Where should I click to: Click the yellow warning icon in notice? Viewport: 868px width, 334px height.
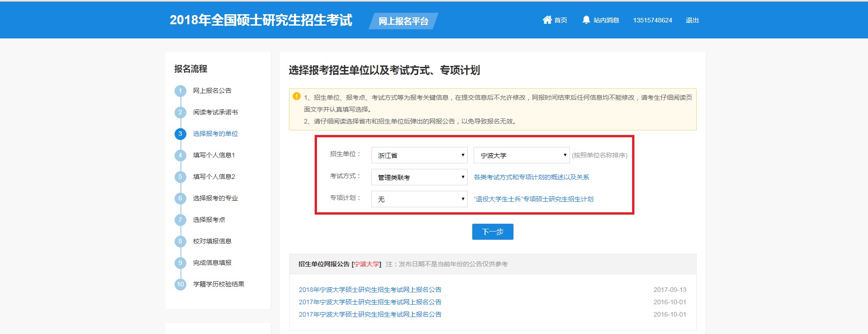pyautogui.click(x=296, y=96)
